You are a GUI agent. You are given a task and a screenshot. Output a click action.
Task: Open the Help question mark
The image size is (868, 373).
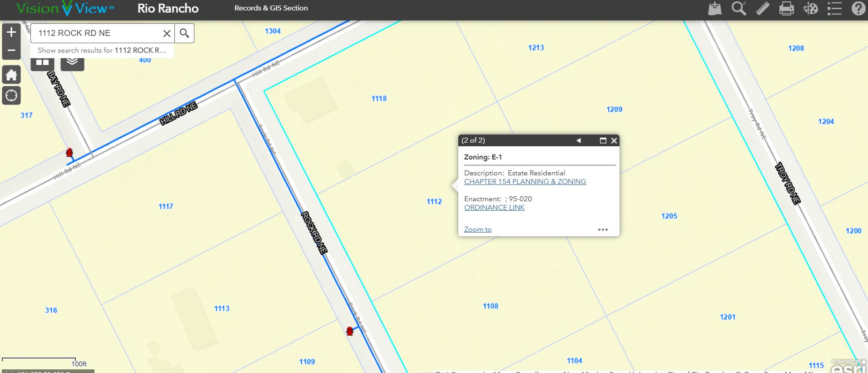pyautogui.click(x=858, y=9)
